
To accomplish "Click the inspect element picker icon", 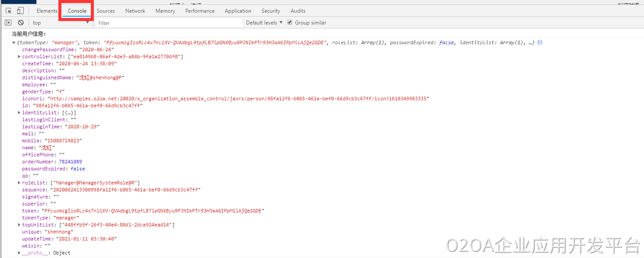I will click(x=8, y=11).
